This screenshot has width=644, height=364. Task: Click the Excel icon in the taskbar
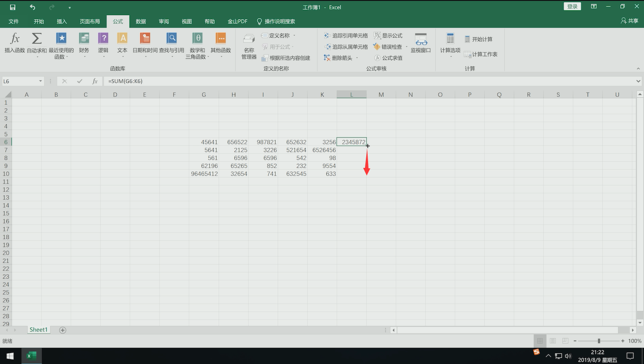tap(31, 356)
